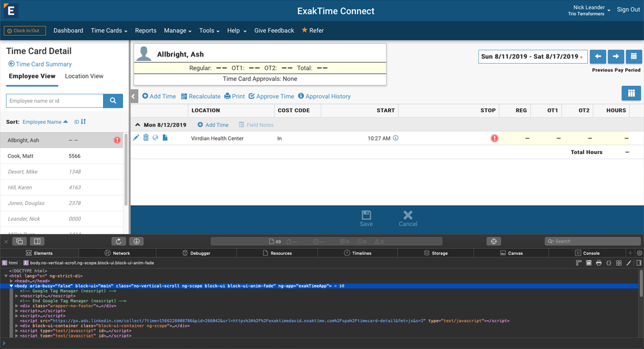This screenshot has width=644, height=349.
Task: Open the column chooser grid button
Action: tap(631, 93)
